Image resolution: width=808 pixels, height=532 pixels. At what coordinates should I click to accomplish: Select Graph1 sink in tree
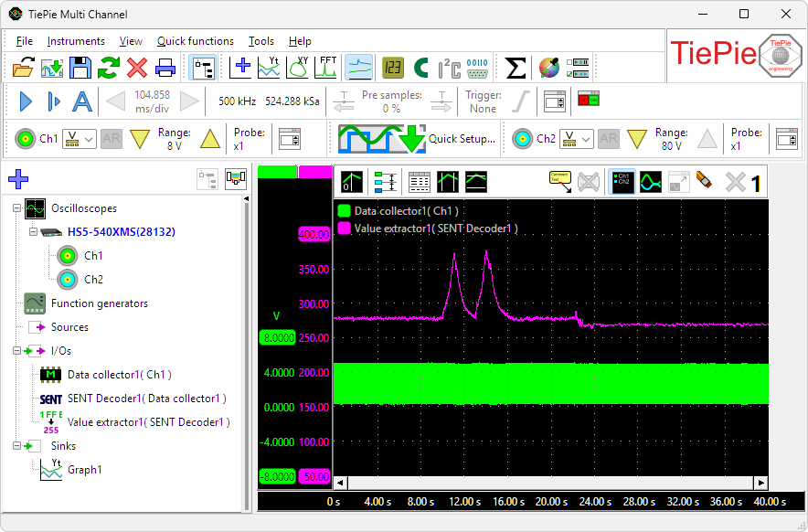pyautogui.click(x=85, y=470)
